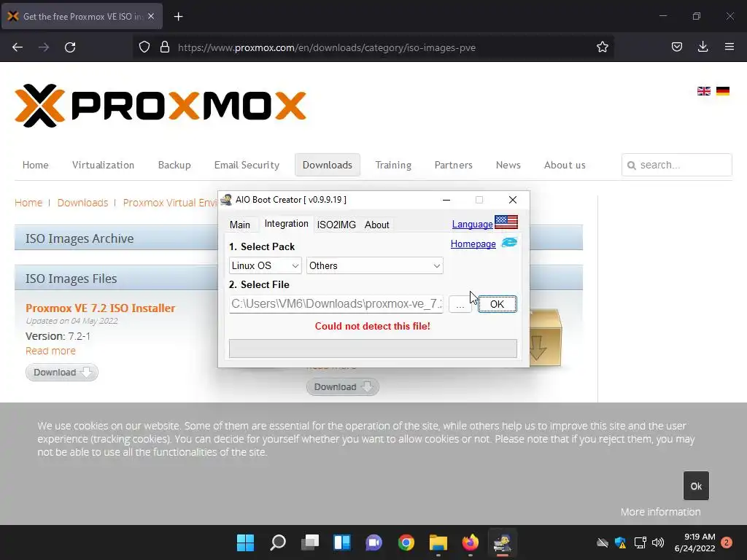The image size is (747, 560).
Task: Go back to previous page
Action: point(18,47)
